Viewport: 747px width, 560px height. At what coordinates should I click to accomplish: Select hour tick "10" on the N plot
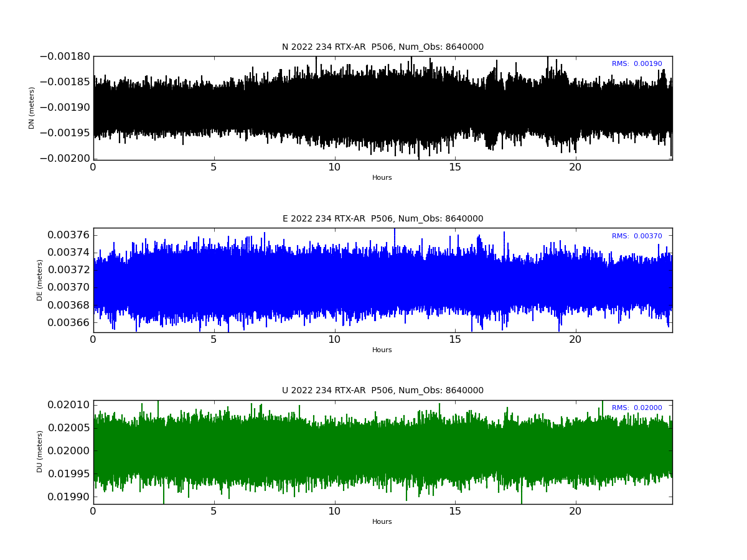point(334,167)
